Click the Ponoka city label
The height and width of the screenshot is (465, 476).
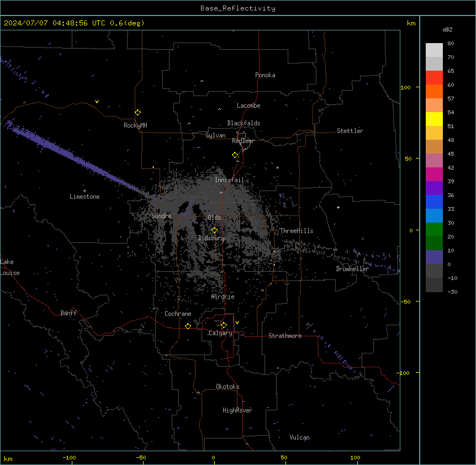(265, 75)
